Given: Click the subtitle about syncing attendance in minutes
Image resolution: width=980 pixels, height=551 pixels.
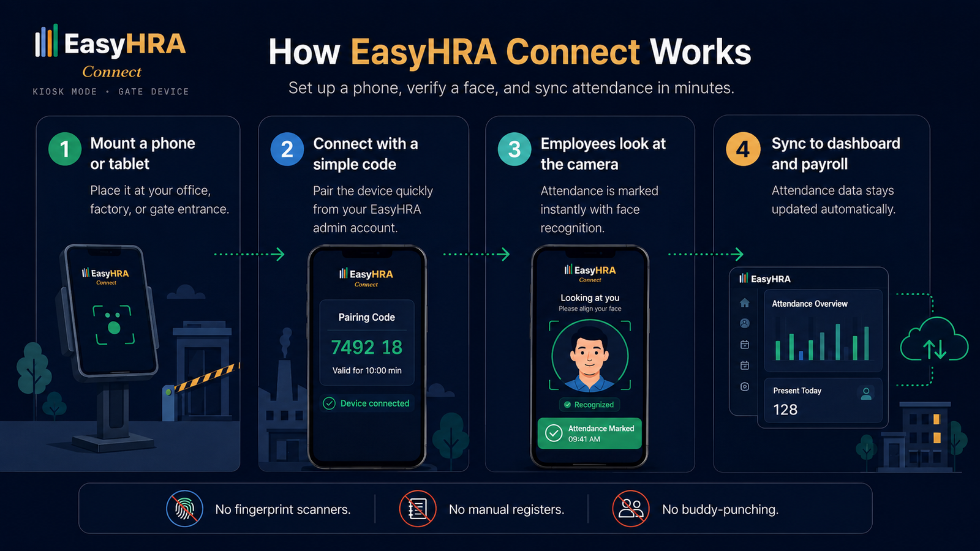Looking at the screenshot, I should pos(511,88).
